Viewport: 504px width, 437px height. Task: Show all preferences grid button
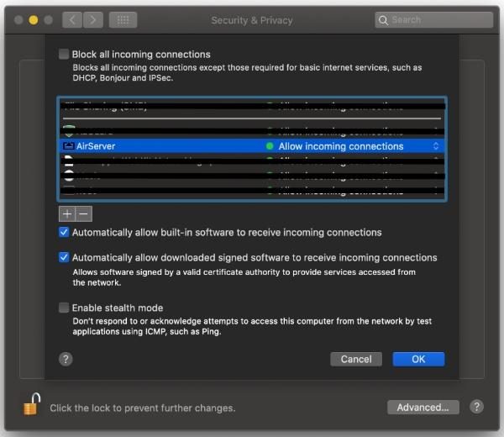pos(123,20)
